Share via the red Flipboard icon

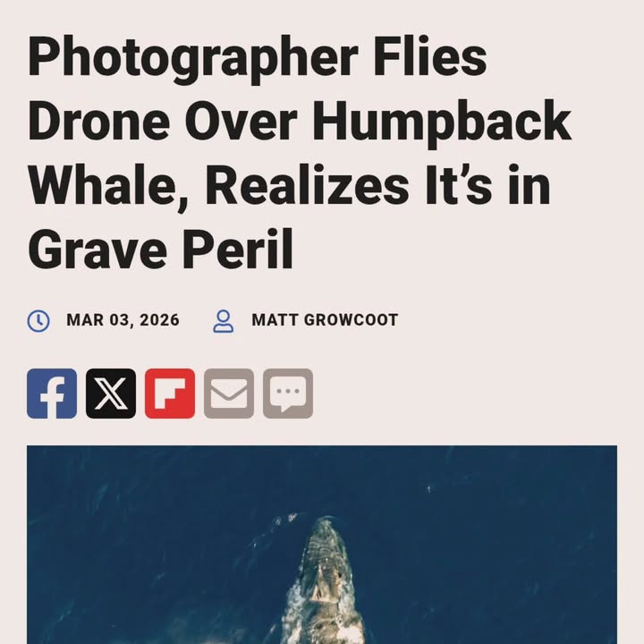(170, 394)
